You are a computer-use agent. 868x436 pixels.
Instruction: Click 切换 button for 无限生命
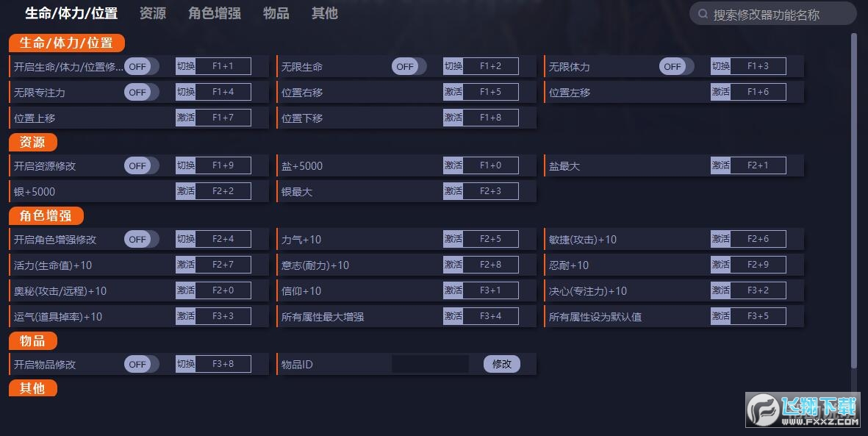(453, 66)
